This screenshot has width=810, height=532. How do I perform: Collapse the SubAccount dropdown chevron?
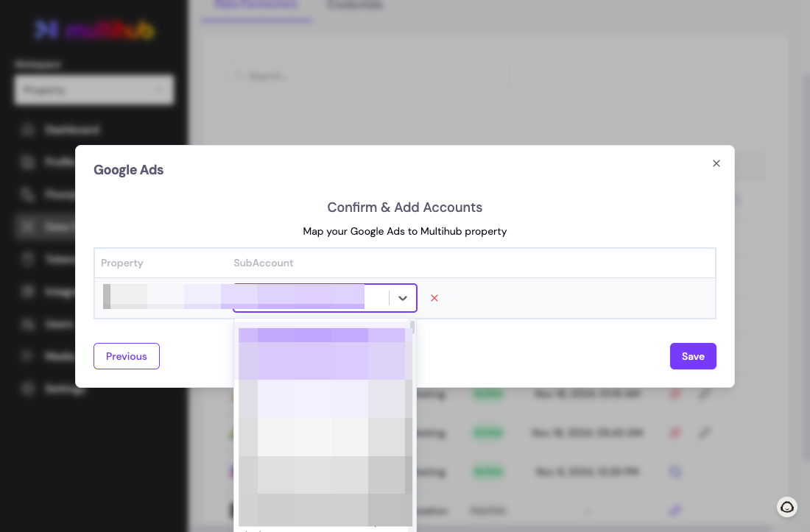[x=402, y=298]
